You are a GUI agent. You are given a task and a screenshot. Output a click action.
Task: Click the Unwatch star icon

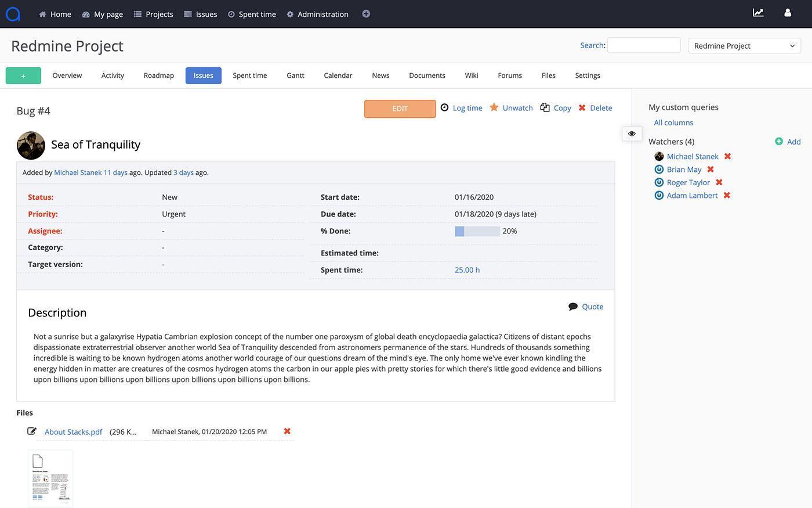coord(494,107)
